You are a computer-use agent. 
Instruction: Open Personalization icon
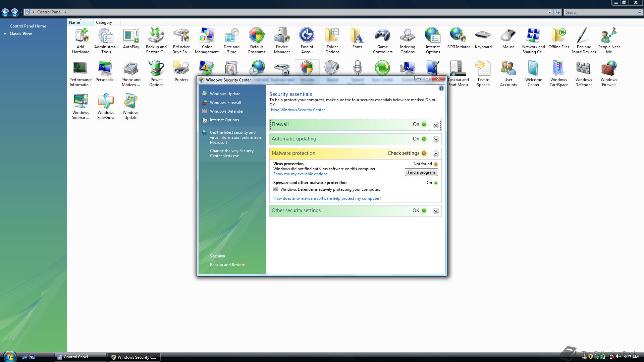[x=106, y=71]
